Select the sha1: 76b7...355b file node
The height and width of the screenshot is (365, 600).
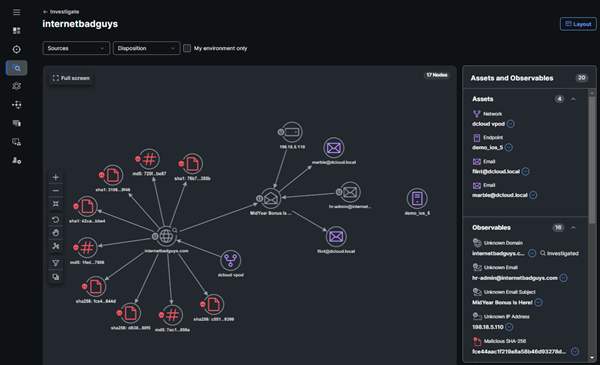point(192,164)
